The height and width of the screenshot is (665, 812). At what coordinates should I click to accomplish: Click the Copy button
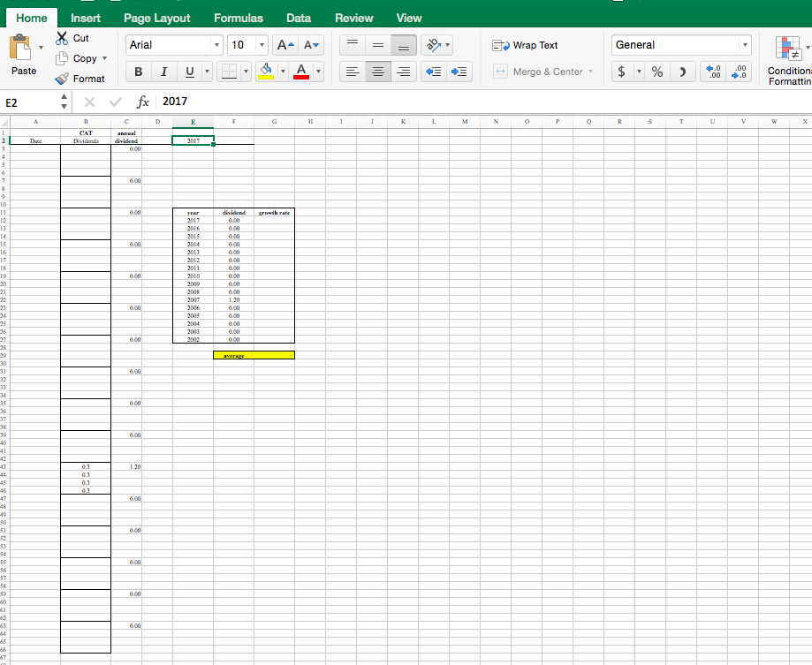(78, 57)
